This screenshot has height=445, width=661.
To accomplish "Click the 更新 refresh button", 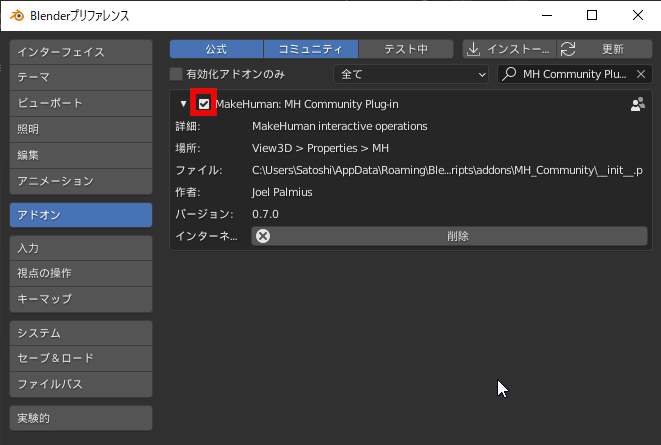I will click(605, 49).
